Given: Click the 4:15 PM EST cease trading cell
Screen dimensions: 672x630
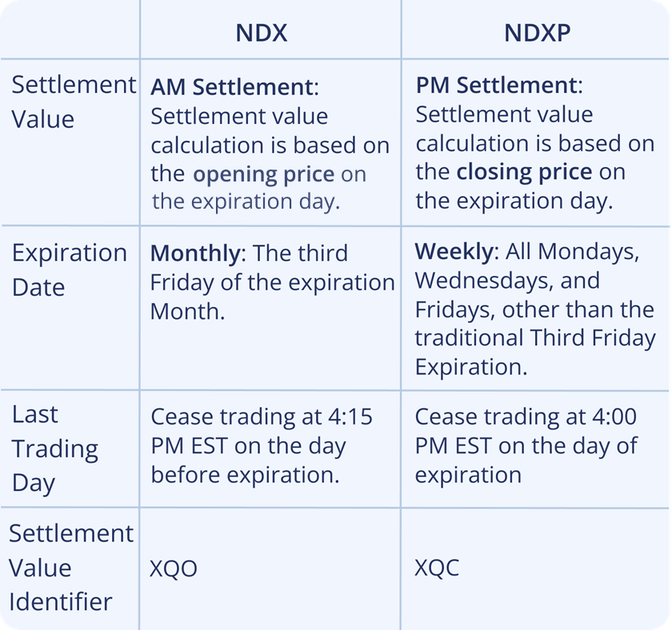Looking at the screenshot, I should (x=262, y=445).
